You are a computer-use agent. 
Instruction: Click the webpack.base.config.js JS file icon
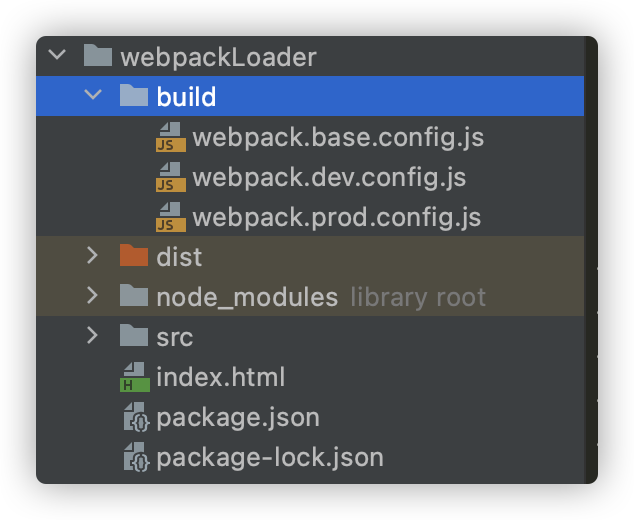[x=171, y=137]
